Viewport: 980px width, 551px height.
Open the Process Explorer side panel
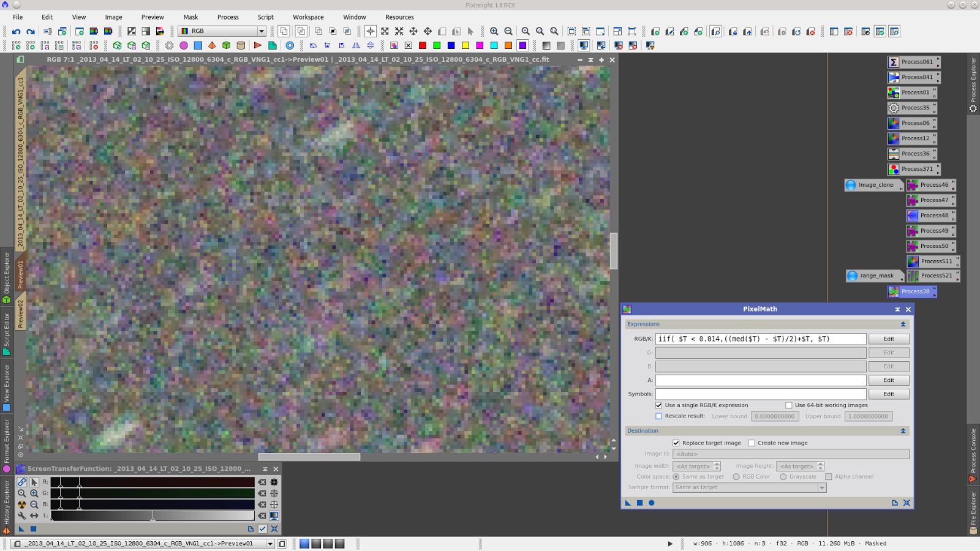(x=973, y=84)
